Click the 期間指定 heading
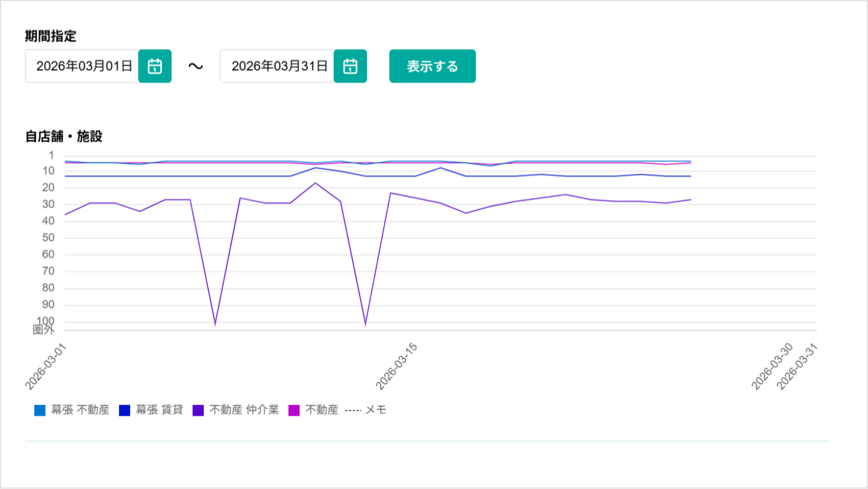 51,36
